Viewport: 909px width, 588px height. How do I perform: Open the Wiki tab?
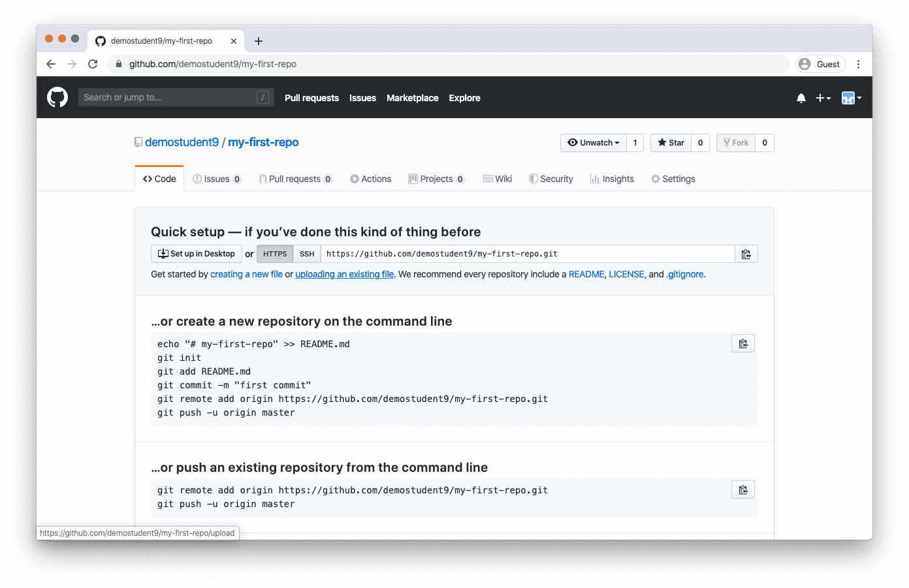coord(498,179)
